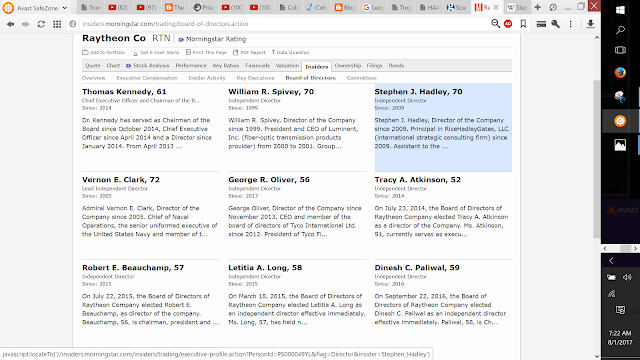Click the speech bubble icon in tab bar
640x360 pixels.
553,7
